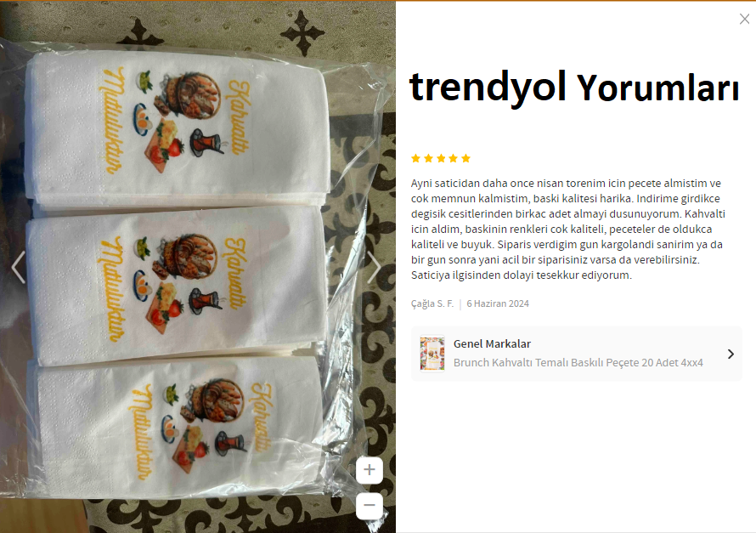
Task: Select the second yellow rating star
Action: tap(428, 158)
